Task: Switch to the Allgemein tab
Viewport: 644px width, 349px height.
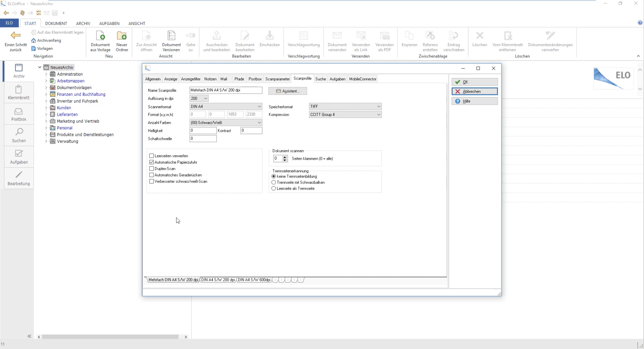Action: (153, 79)
